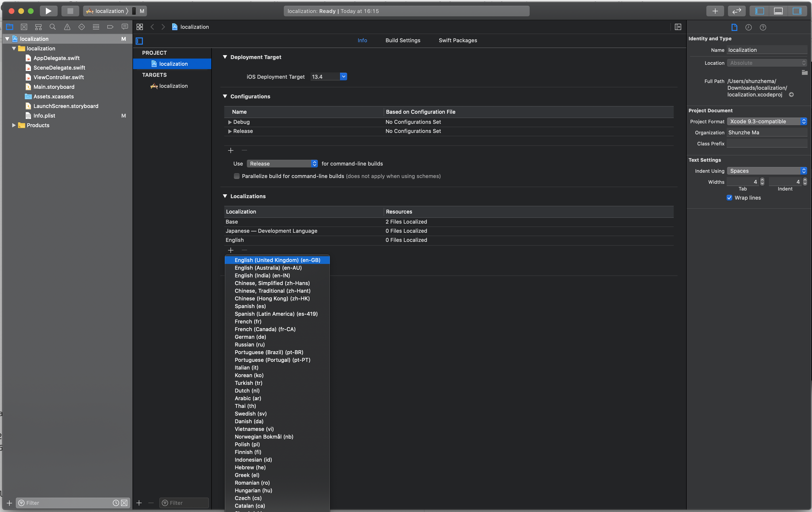The image size is (812, 512).
Task: Adjust the Indent width stepper
Action: pyautogui.click(x=805, y=182)
